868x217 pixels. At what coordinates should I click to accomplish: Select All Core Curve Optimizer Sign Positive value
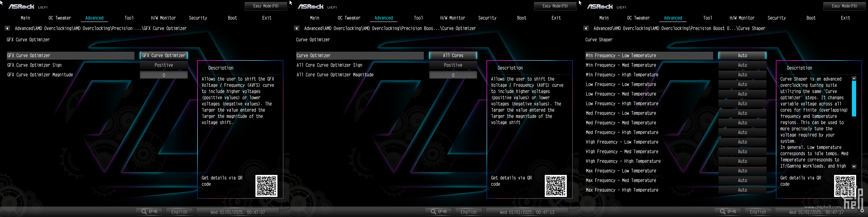[453, 65]
